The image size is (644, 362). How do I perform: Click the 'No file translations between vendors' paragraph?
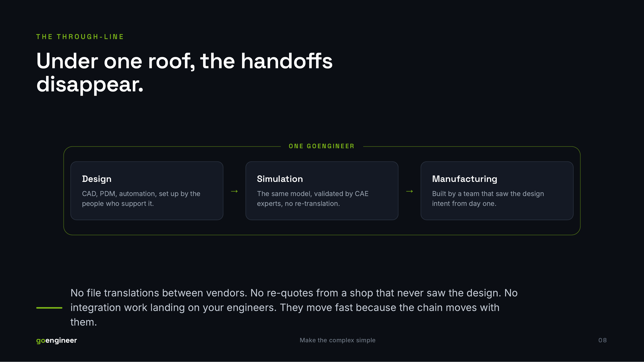(x=294, y=308)
